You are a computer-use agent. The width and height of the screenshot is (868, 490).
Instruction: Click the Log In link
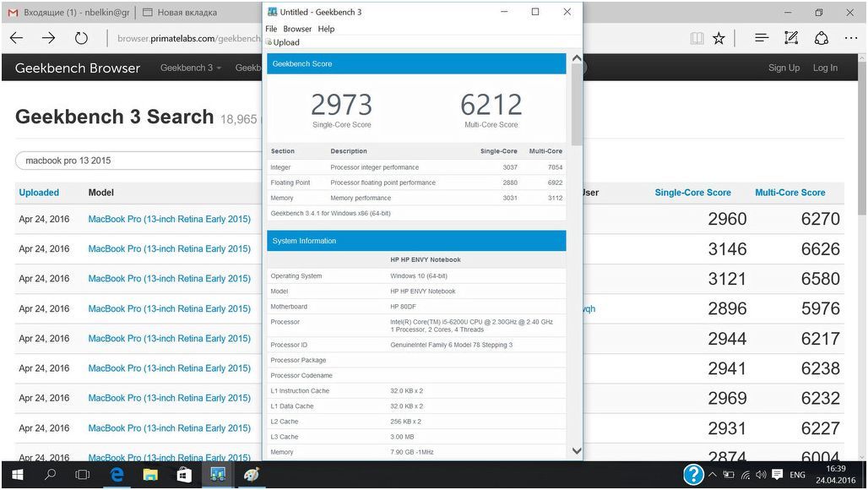point(825,68)
